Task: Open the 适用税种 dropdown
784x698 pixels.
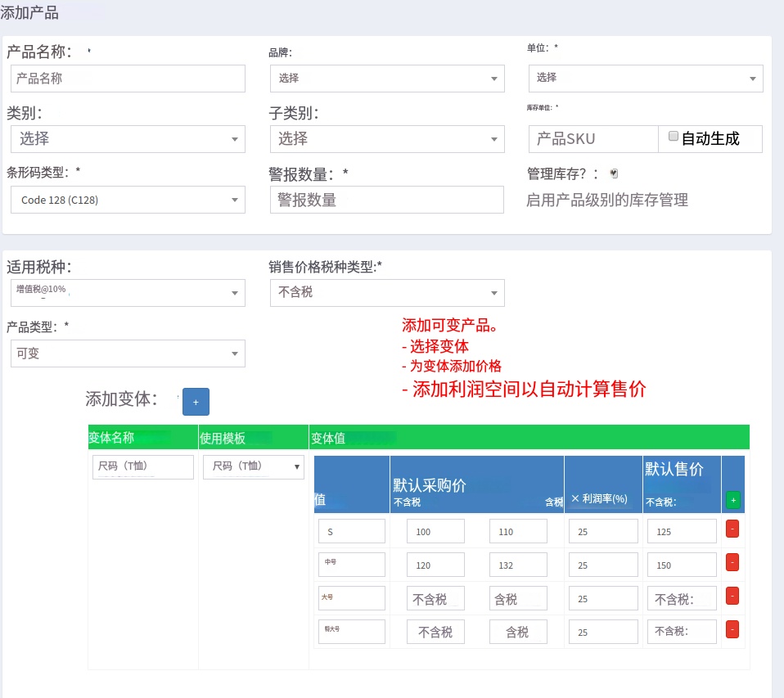Action: point(128,292)
